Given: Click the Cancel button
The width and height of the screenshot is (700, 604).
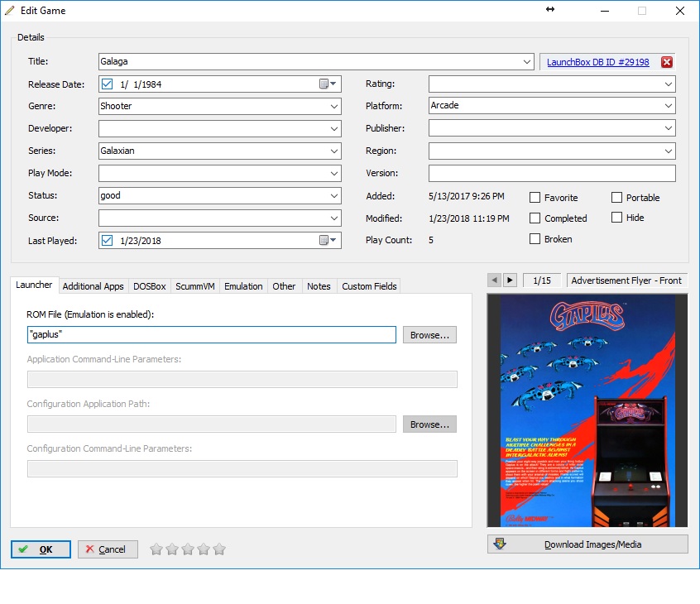Looking at the screenshot, I should [x=108, y=549].
